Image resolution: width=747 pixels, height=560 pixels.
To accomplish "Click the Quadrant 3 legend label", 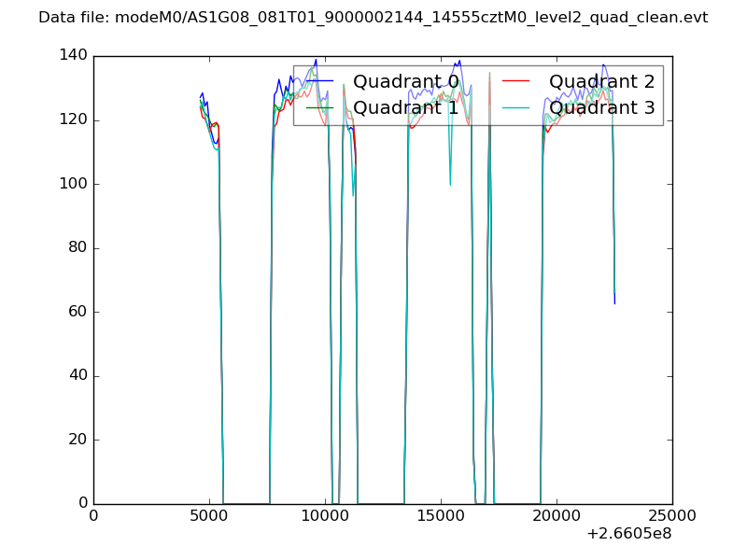I will (602, 108).
